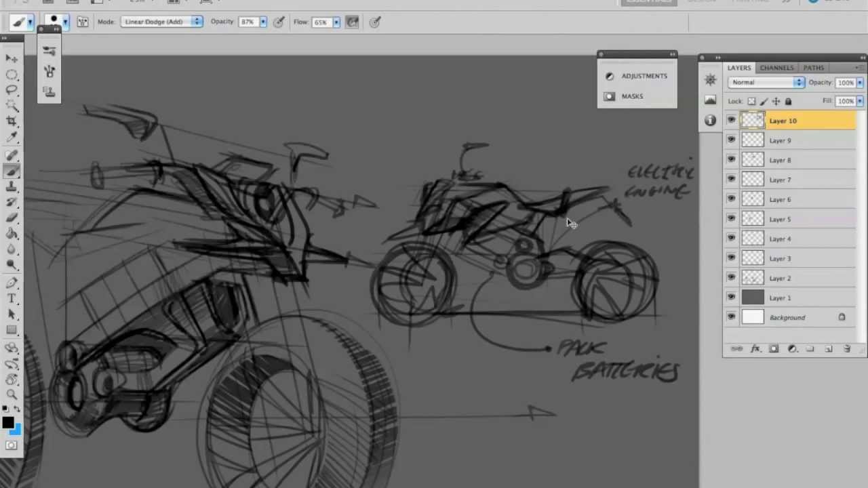Open layer Opacity slider arrow

coord(860,83)
